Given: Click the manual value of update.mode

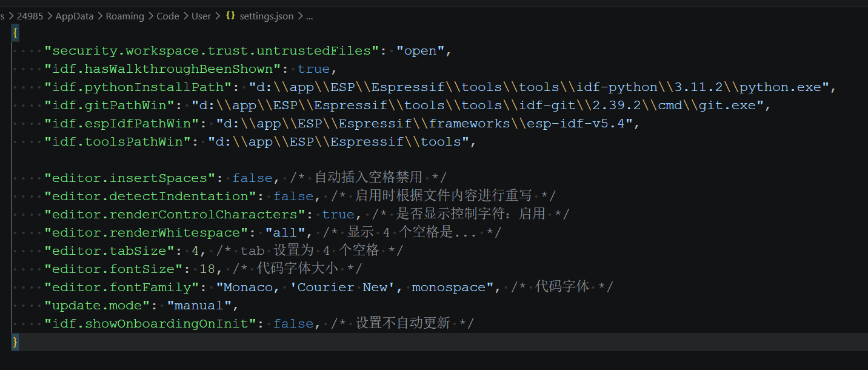Looking at the screenshot, I should [x=199, y=304].
